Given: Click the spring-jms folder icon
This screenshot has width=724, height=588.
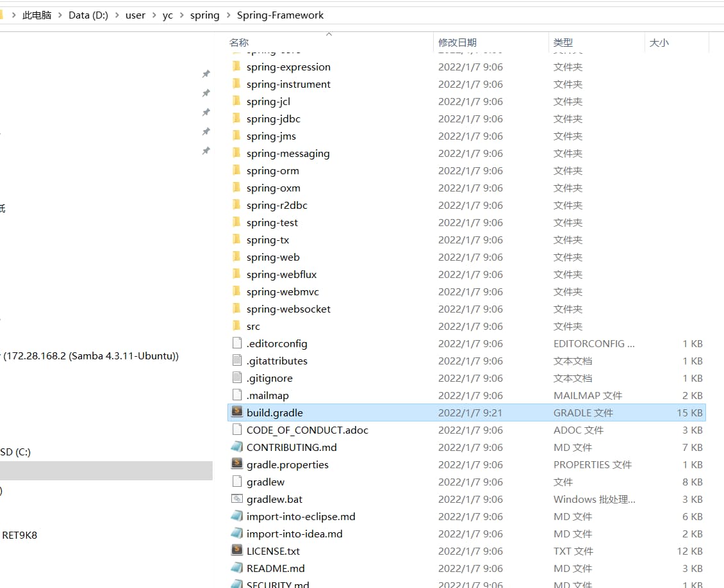Looking at the screenshot, I should pos(236,136).
